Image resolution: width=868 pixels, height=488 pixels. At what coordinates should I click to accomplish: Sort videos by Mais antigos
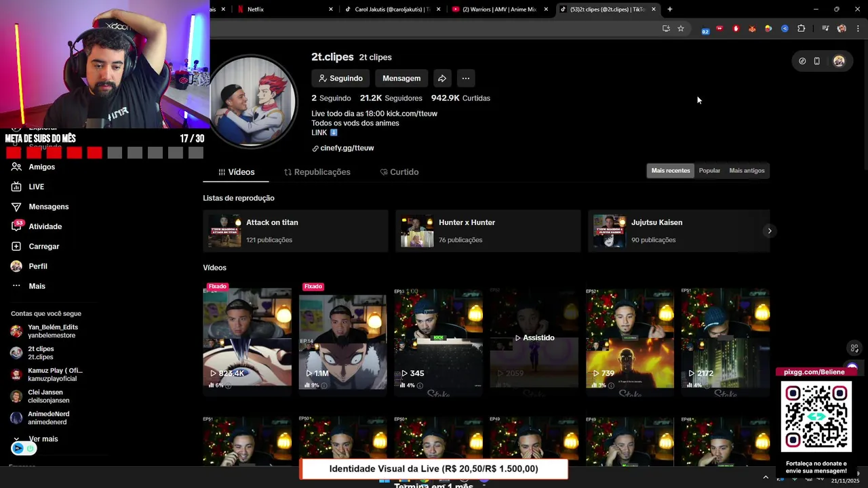point(747,171)
